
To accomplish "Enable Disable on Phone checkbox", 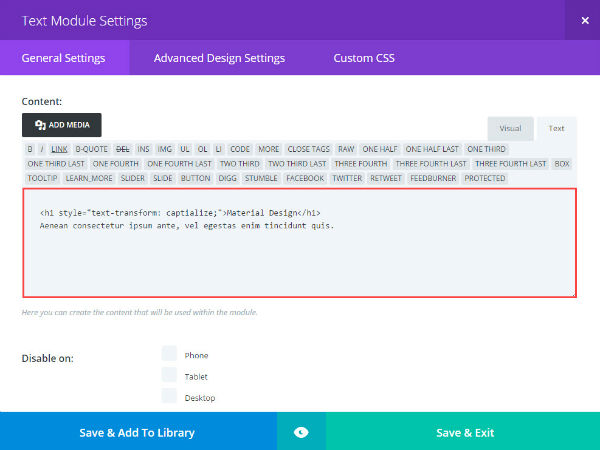I will [169, 354].
